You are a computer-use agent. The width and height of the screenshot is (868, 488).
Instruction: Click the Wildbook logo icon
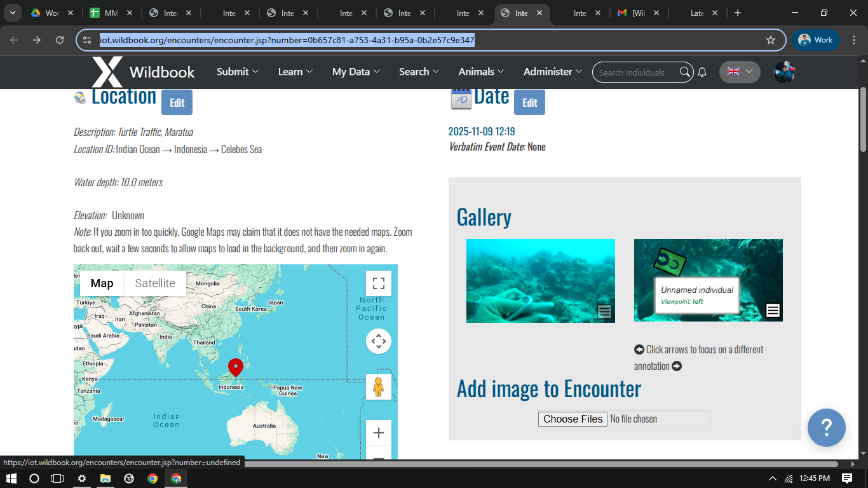(107, 72)
